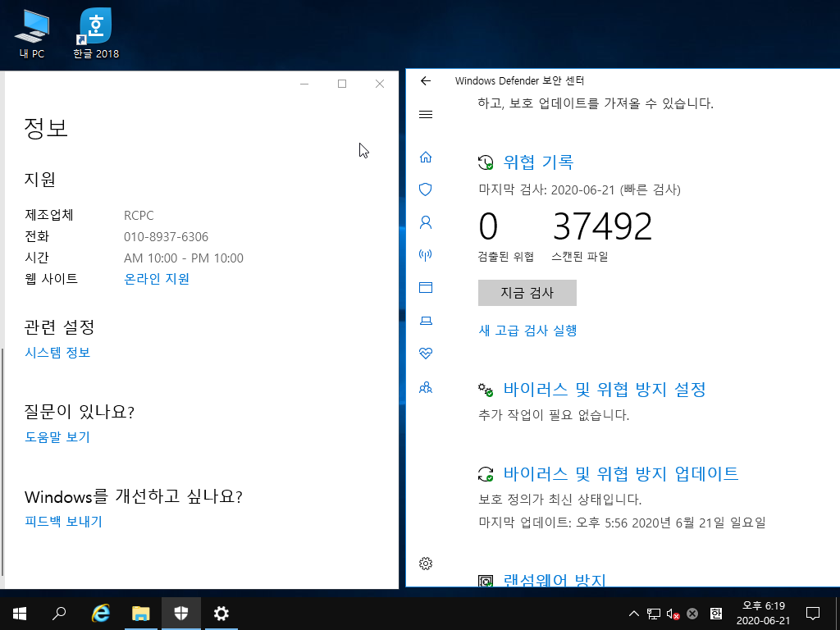Click manufacturer value RCPC
The image size is (840, 630).
[139, 216]
